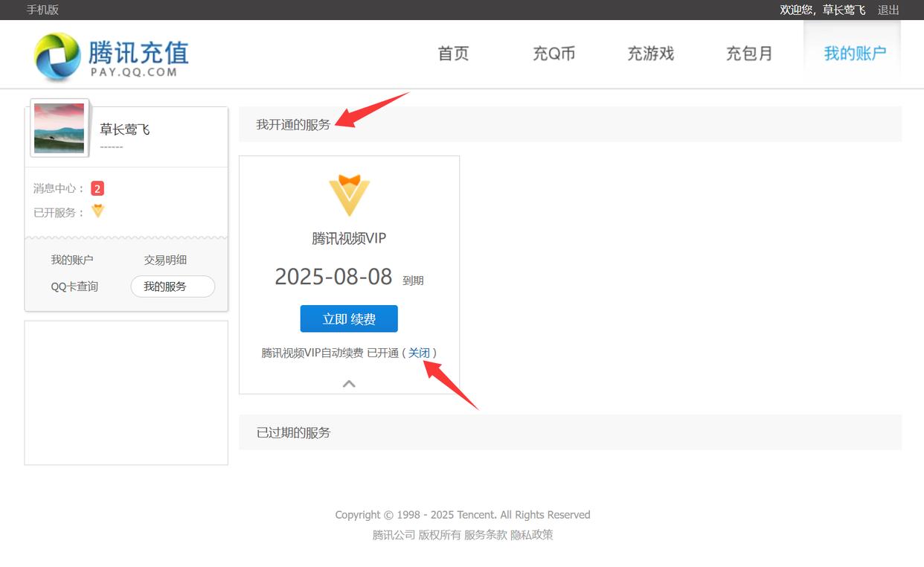Click the 草长莺飞 name in the profile card
Image resolution: width=924 pixels, height=567 pixels.
tap(125, 129)
